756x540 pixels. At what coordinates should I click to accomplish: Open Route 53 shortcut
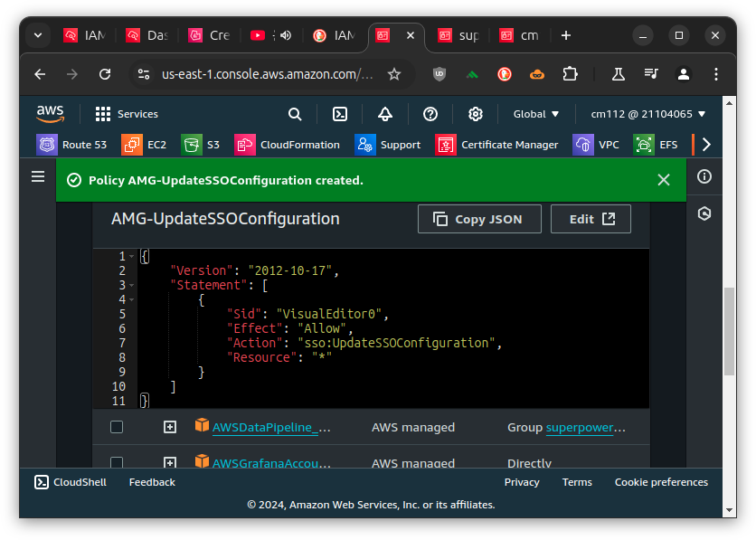click(71, 145)
